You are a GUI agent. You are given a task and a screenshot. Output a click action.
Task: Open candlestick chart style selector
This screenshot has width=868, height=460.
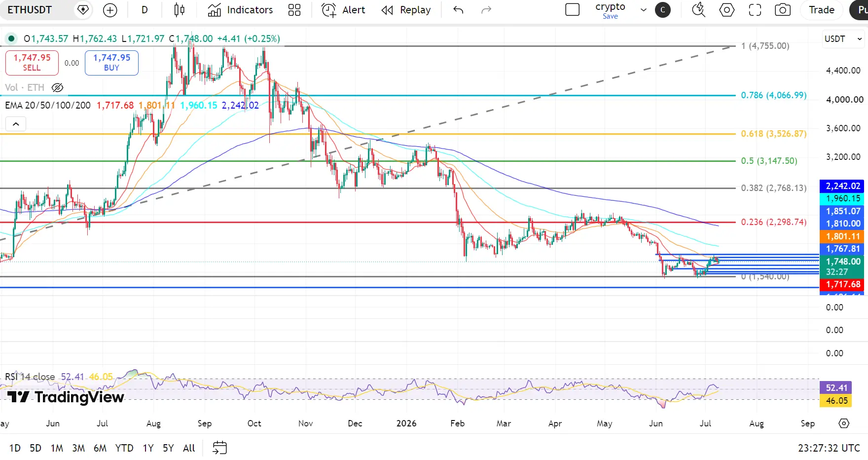click(180, 10)
